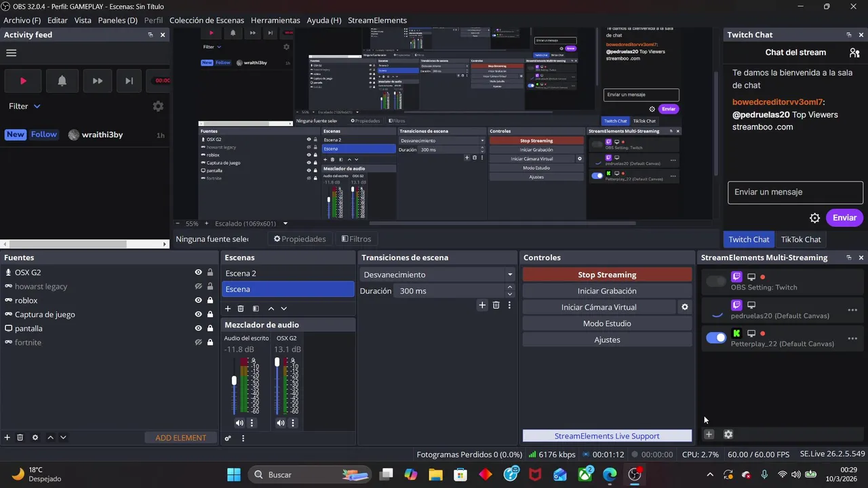
Task: Open Twitch chat settings gear
Action: tap(815, 218)
